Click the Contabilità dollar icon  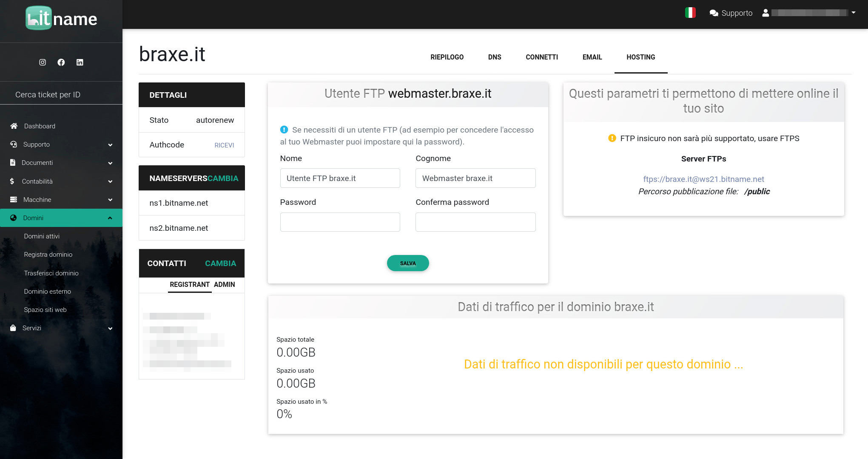(x=12, y=181)
